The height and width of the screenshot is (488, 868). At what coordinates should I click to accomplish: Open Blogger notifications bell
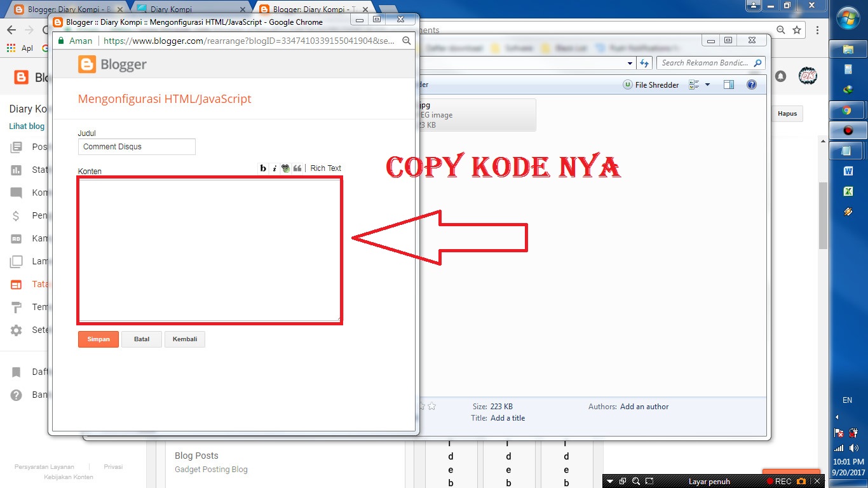point(780,76)
